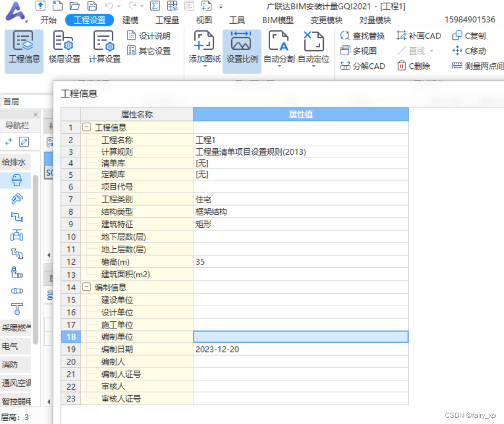Switch to the 开始 tab
Screen dimensions: 504x424
click(48, 20)
